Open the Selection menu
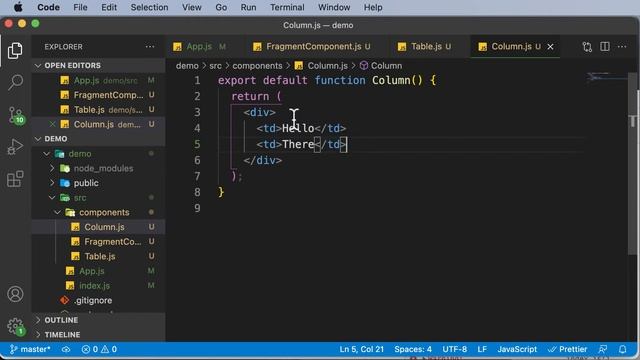 click(149, 7)
